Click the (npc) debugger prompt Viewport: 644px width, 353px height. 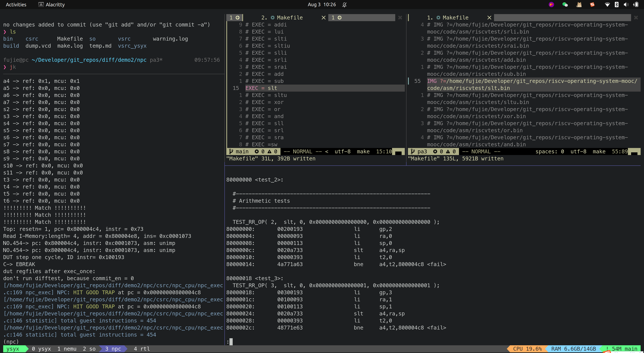click(x=11, y=342)
